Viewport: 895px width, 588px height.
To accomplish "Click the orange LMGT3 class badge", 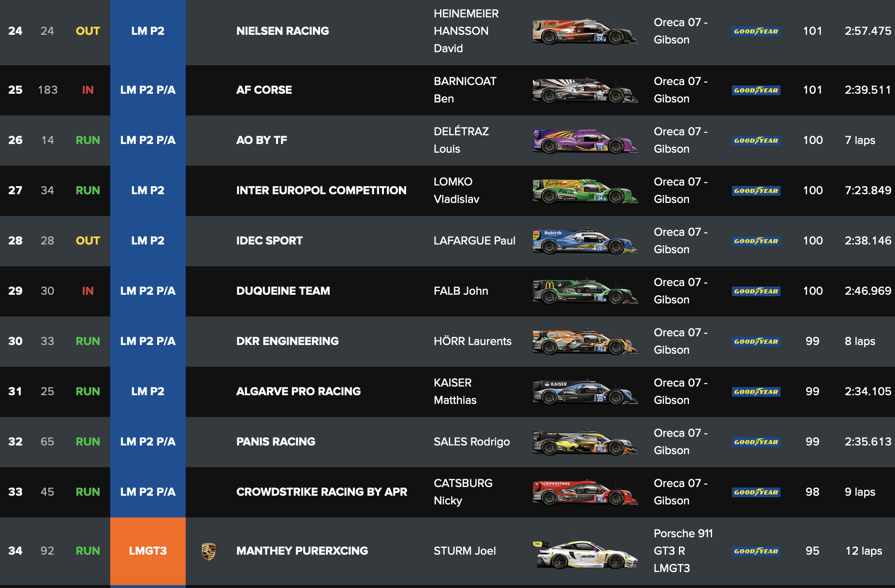I will pyautogui.click(x=148, y=551).
